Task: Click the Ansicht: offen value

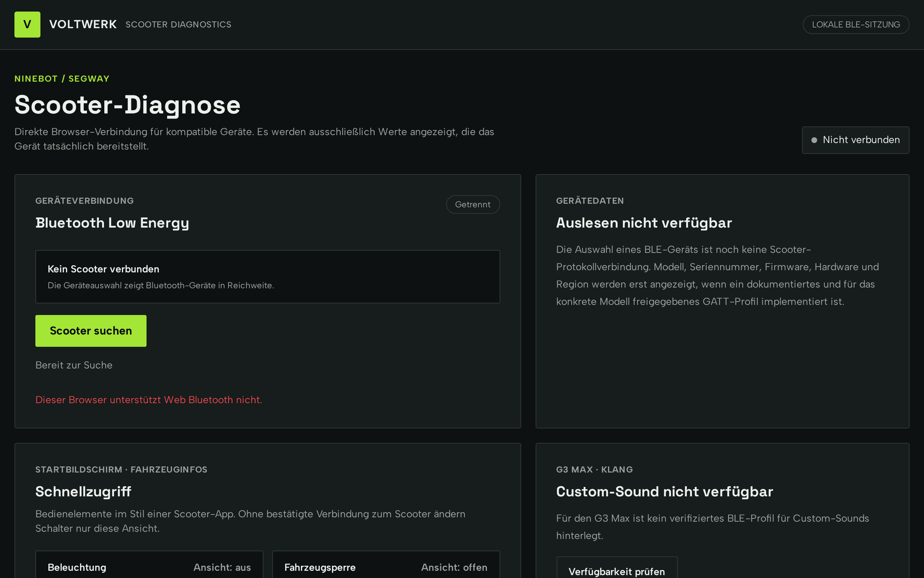Action: [x=454, y=567]
